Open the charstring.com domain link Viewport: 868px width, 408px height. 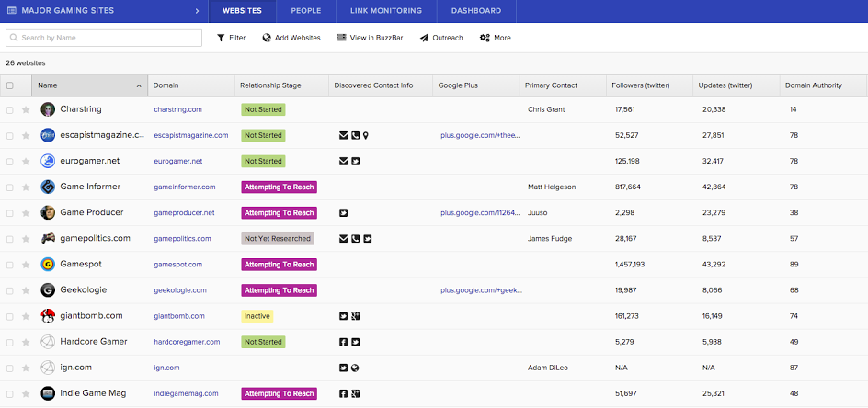pyautogui.click(x=177, y=109)
